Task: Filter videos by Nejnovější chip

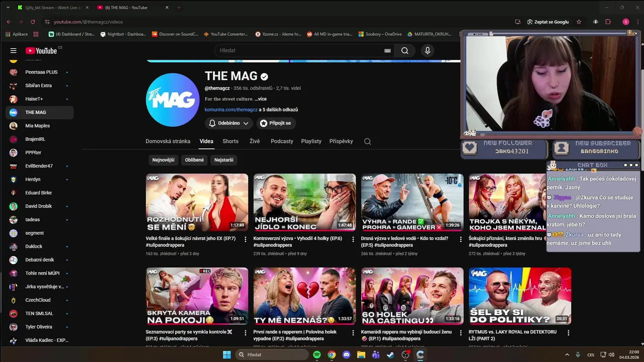Action: click(x=164, y=160)
